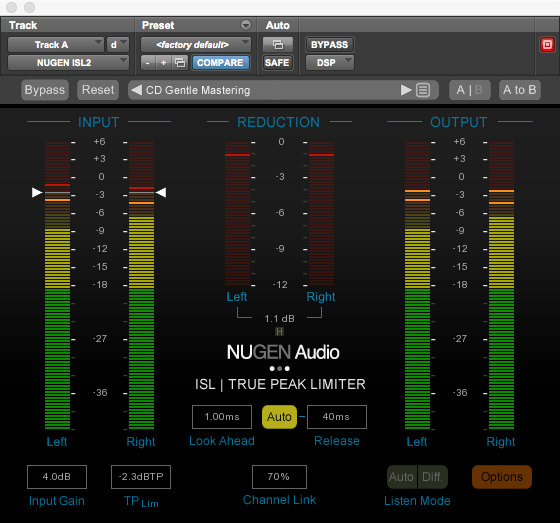
Task: Click the 40ms Release field
Action: click(x=337, y=417)
